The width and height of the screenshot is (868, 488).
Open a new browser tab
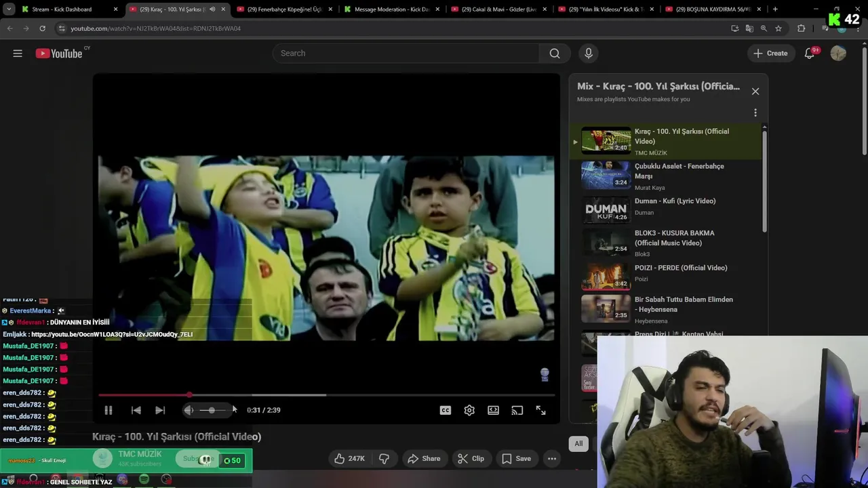point(775,9)
